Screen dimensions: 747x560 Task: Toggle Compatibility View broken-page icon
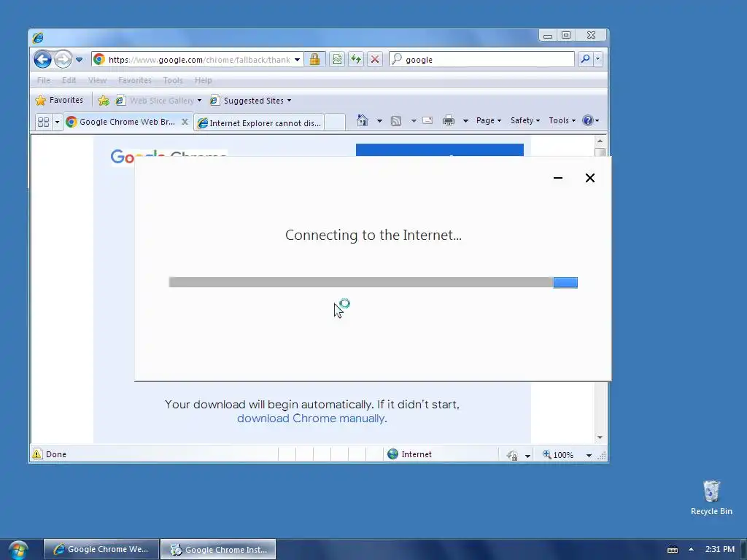click(x=337, y=60)
